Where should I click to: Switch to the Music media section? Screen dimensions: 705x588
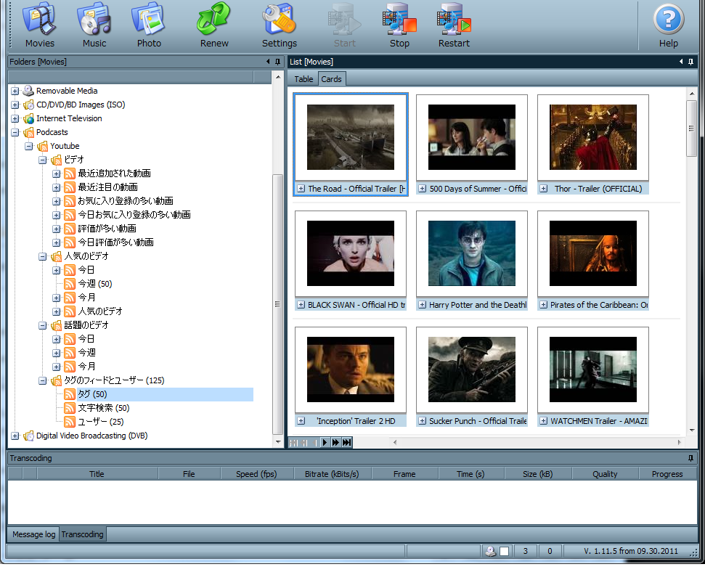point(94,25)
